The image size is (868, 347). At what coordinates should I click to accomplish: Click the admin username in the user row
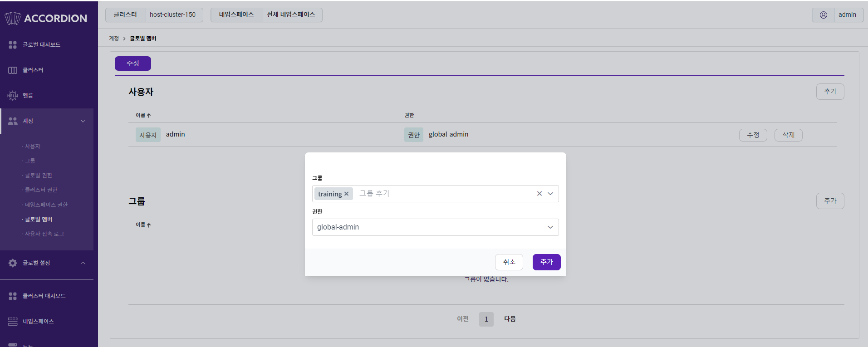pyautogui.click(x=176, y=134)
